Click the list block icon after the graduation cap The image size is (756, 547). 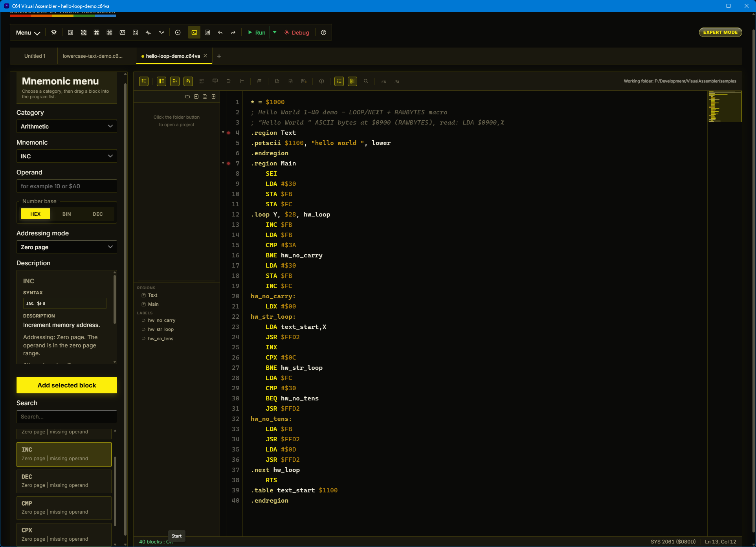[x=71, y=33]
